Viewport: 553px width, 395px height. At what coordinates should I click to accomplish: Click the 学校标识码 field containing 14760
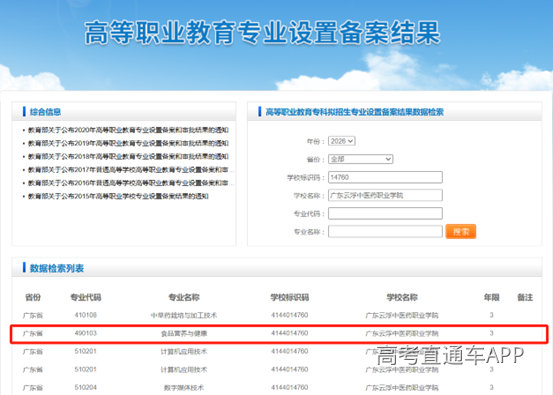coord(385,177)
